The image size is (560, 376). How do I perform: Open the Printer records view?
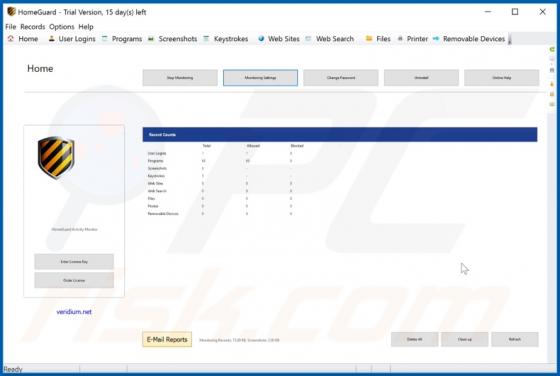click(412, 39)
